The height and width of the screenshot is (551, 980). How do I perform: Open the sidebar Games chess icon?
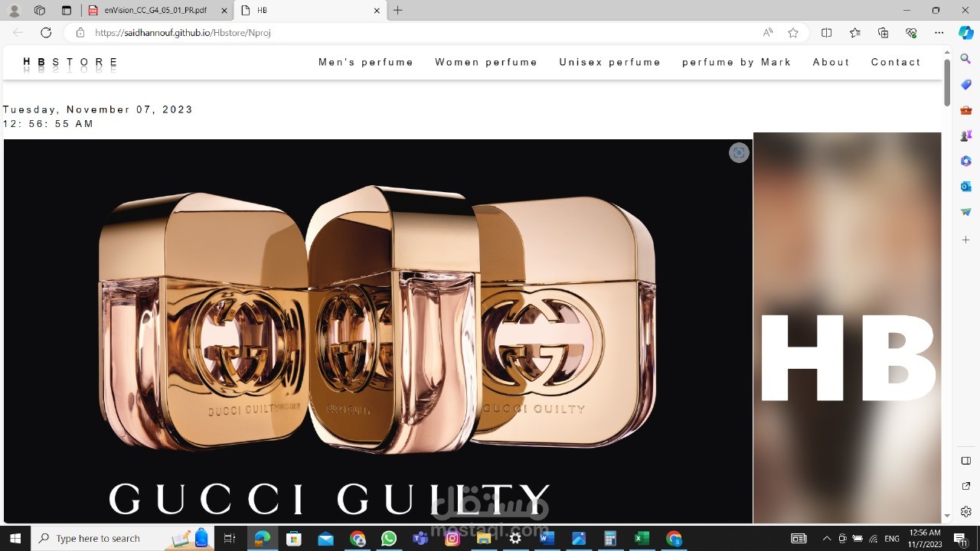(x=966, y=135)
